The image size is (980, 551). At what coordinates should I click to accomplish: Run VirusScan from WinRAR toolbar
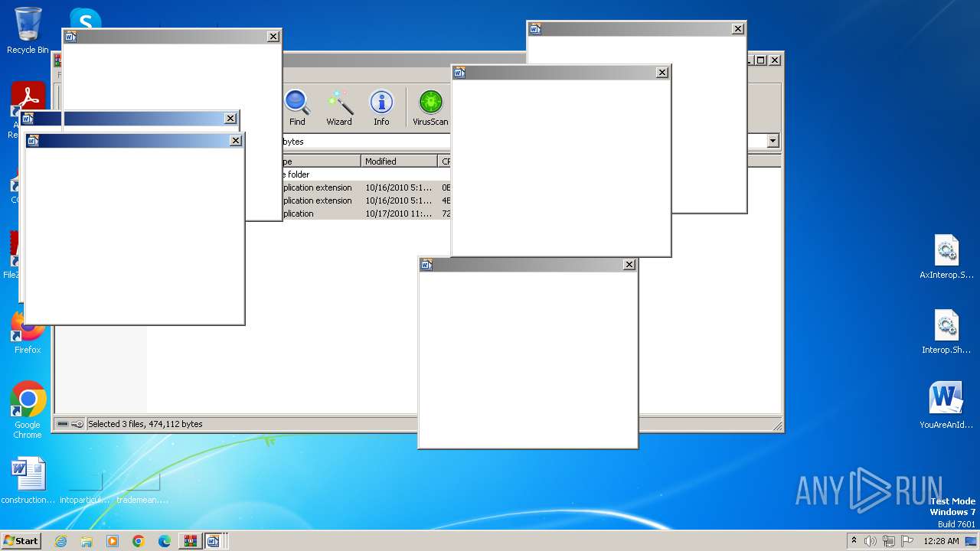coord(430,108)
